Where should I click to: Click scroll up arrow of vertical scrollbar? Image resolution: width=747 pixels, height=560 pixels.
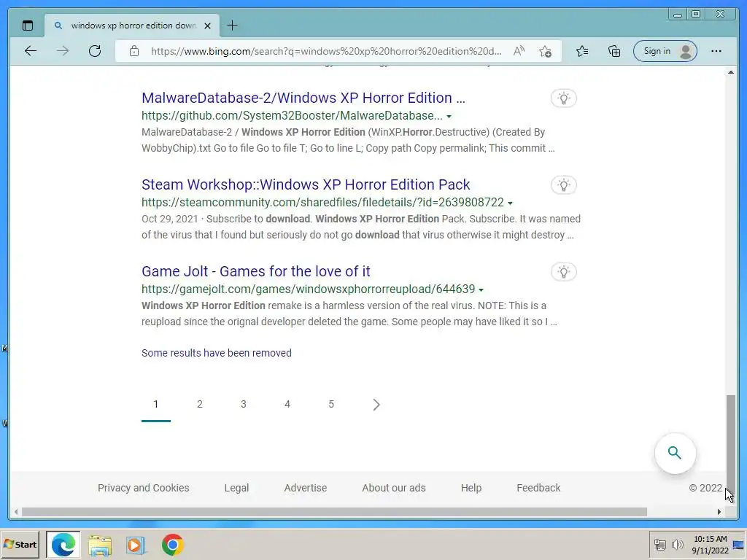pos(730,72)
